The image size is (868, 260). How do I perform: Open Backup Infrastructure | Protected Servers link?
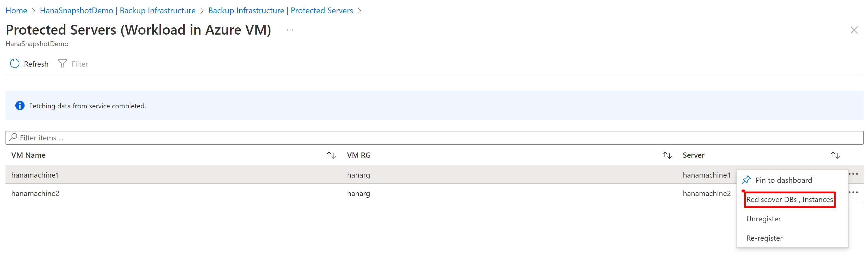(x=281, y=10)
